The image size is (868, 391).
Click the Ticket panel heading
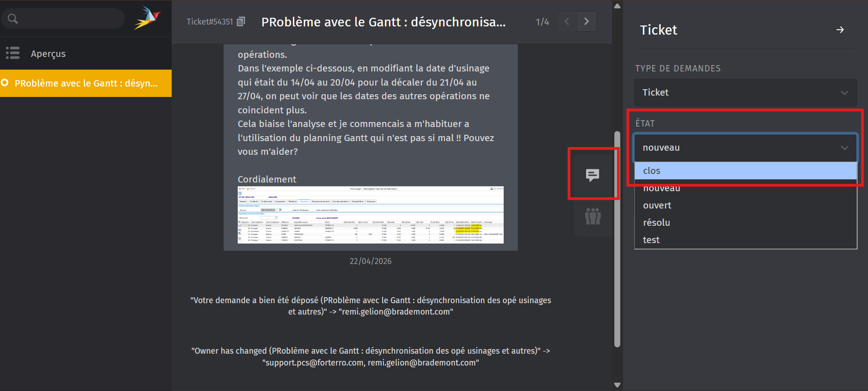click(x=659, y=30)
